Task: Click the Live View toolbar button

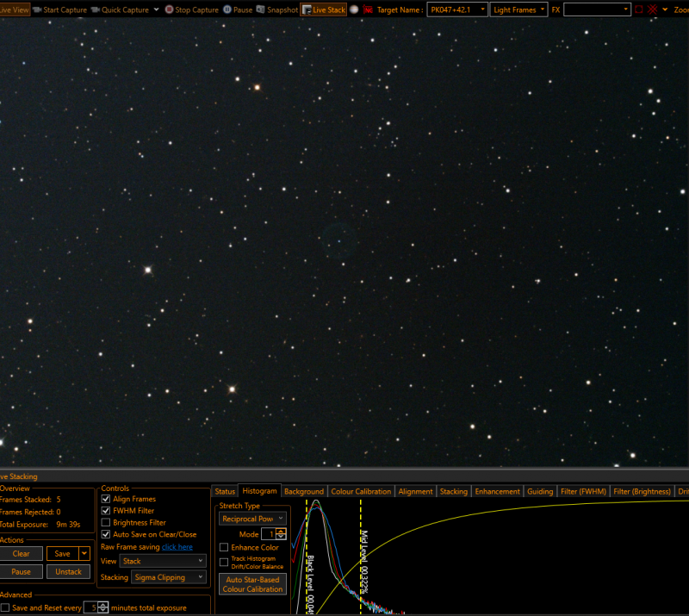Action: pos(15,9)
